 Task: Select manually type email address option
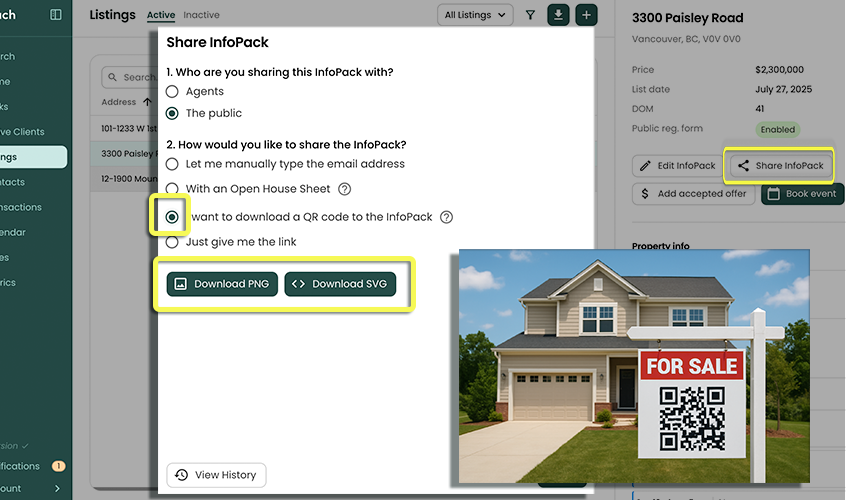(x=172, y=164)
